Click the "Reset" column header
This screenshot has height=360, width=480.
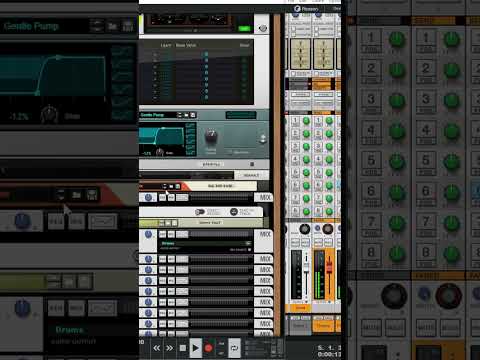[x=244, y=45]
